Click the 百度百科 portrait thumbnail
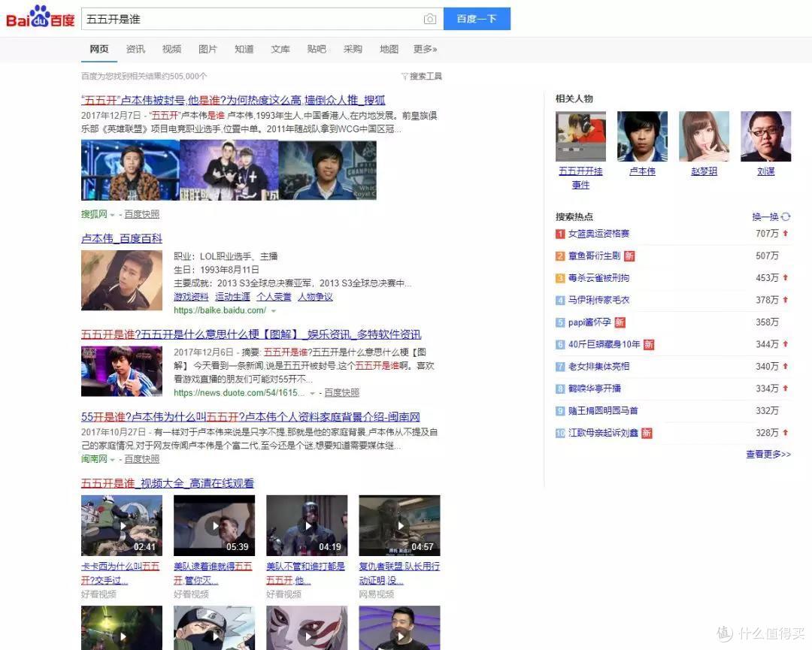 122,280
